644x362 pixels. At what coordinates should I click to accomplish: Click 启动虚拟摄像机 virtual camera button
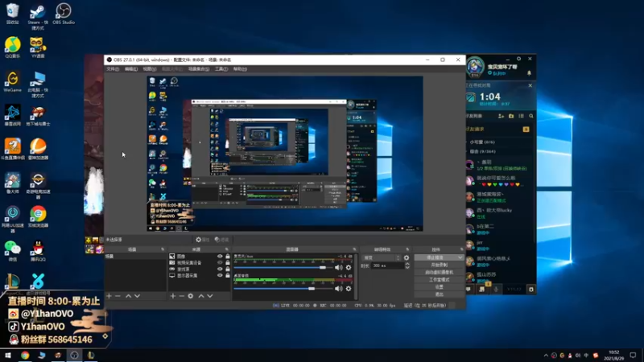439,273
